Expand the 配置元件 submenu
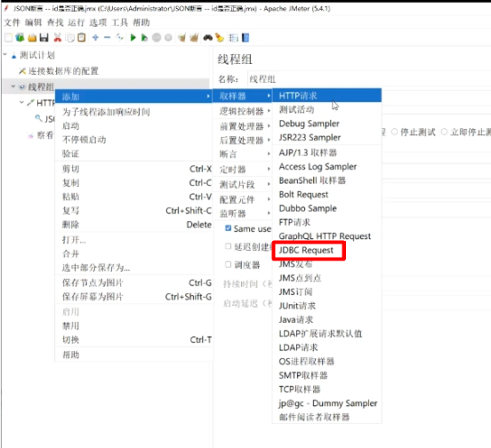Image resolution: width=491 pixels, height=448 pixels. point(242,199)
